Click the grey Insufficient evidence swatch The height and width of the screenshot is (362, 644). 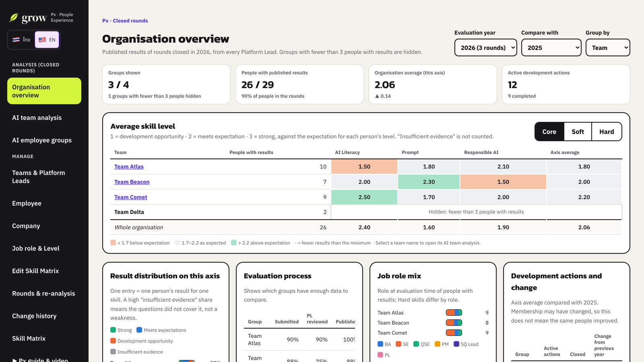point(113,352)
